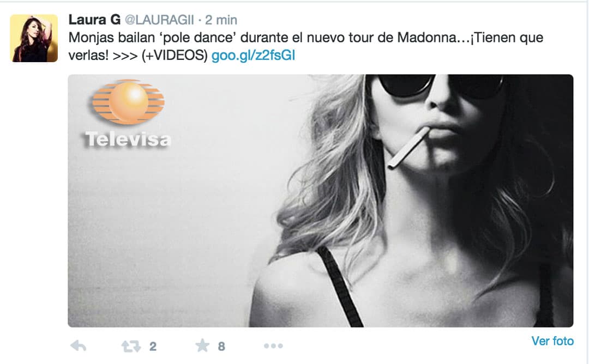Viewport: 589px width, 364px height.
Task: Open the tweet's 2 min timestamp
Action: (x=221, y=20)
